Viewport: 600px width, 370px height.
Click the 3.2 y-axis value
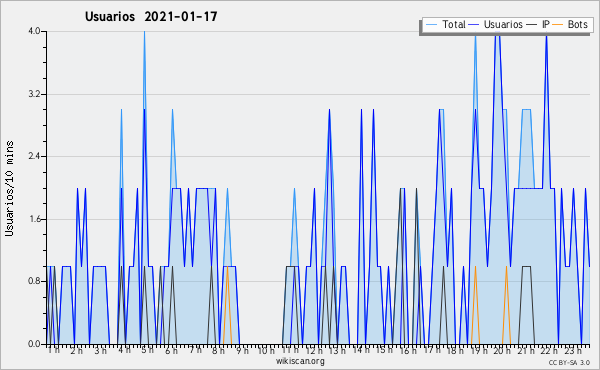click(34, 94)
